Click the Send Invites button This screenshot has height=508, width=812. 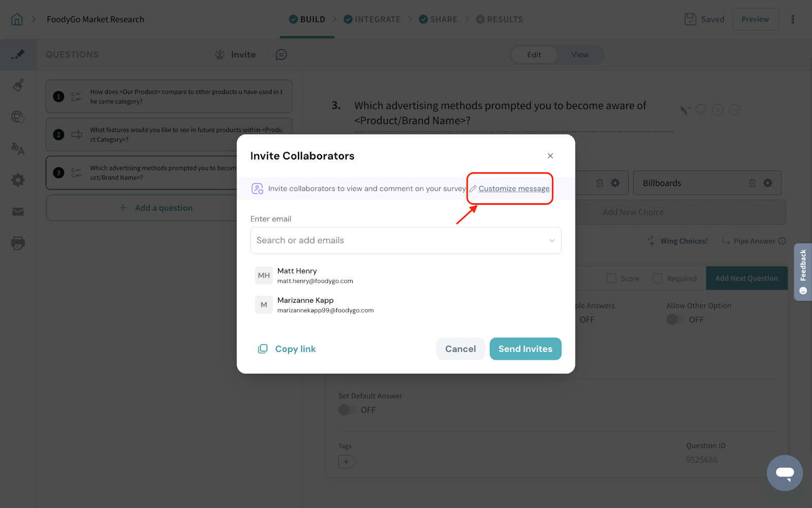[x=525, y=349]
